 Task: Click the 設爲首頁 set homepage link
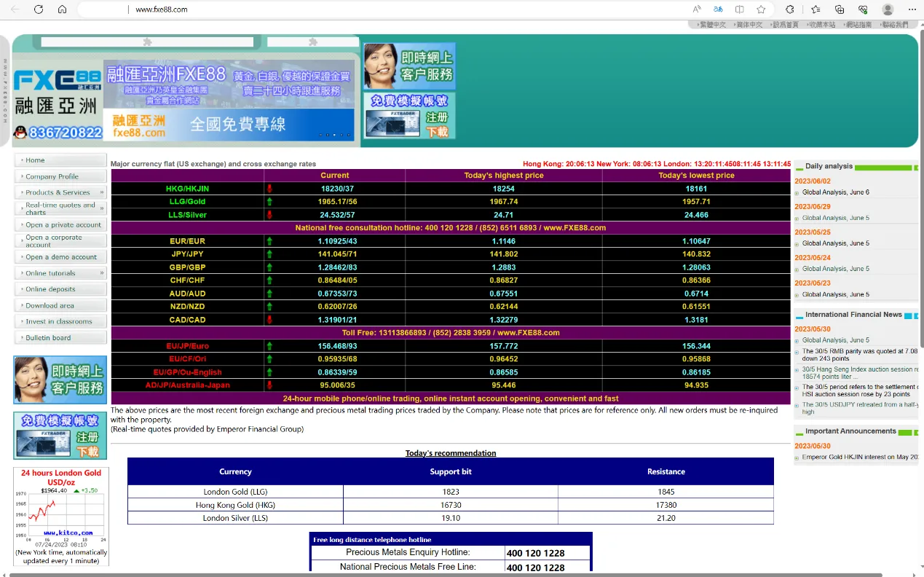785,25
